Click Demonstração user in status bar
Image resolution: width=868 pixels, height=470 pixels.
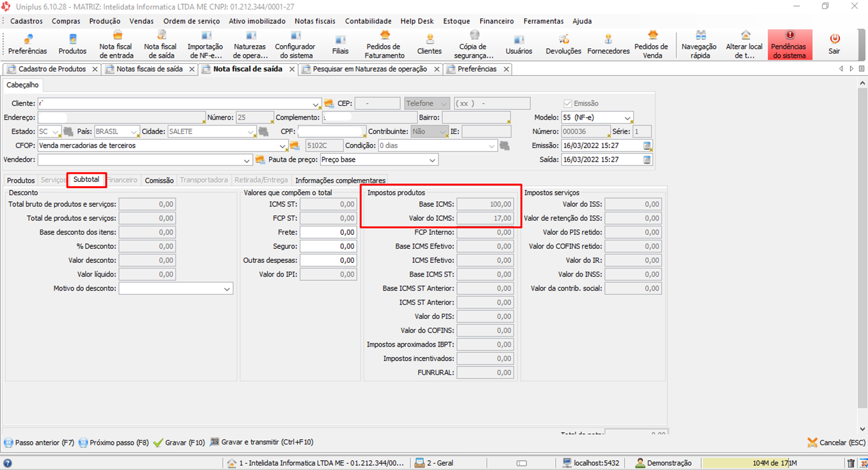coord(663,463)
